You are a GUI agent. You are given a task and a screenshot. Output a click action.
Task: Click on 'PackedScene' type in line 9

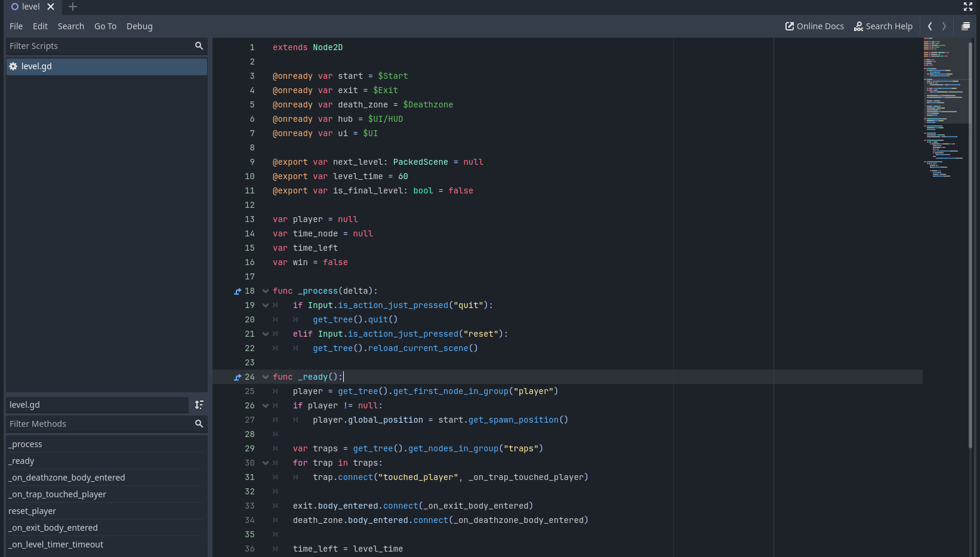420,162
